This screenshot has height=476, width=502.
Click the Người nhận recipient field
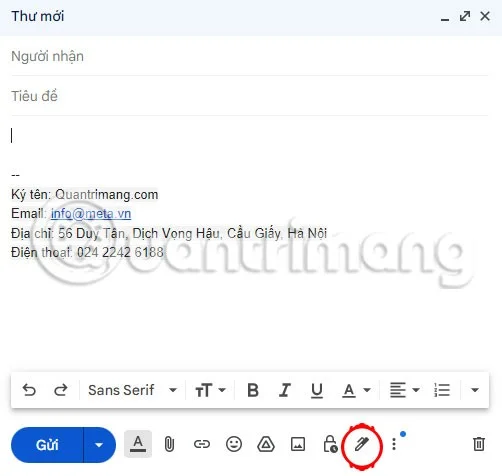pos(250,56)
